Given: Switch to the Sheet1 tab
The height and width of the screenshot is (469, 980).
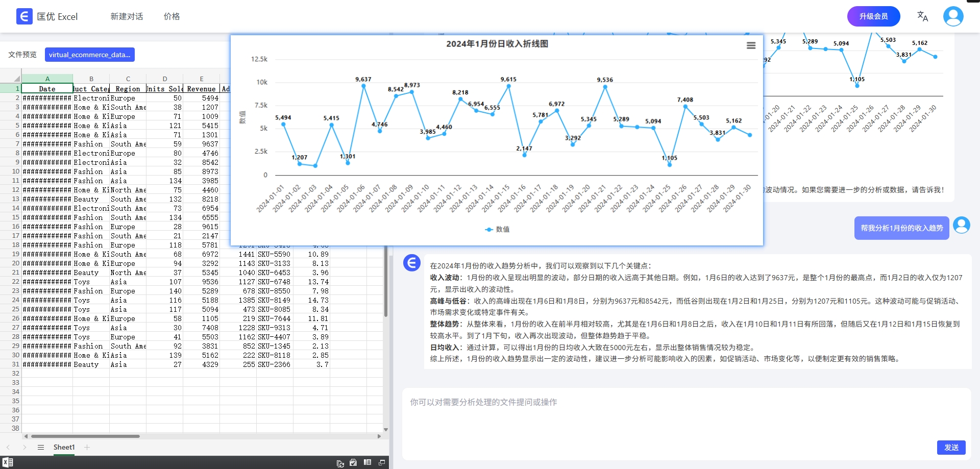Looking at the screenshot, I should point(64,448).
